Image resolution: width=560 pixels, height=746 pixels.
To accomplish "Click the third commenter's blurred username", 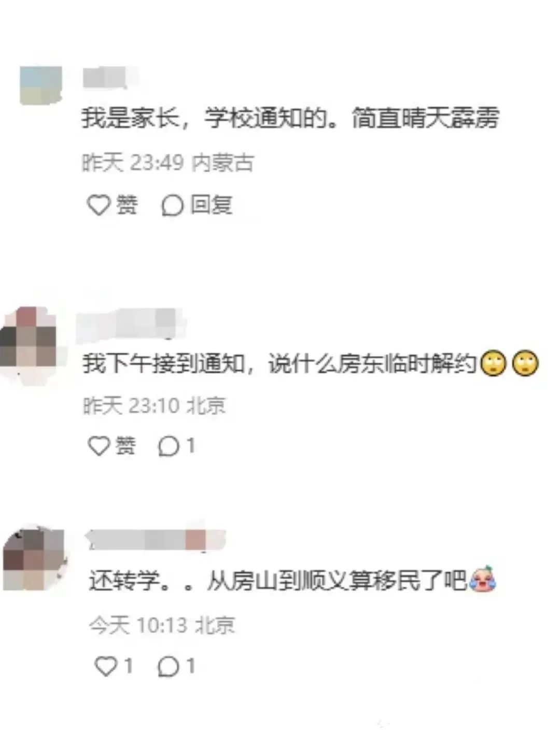I will (x=156, y=540).
